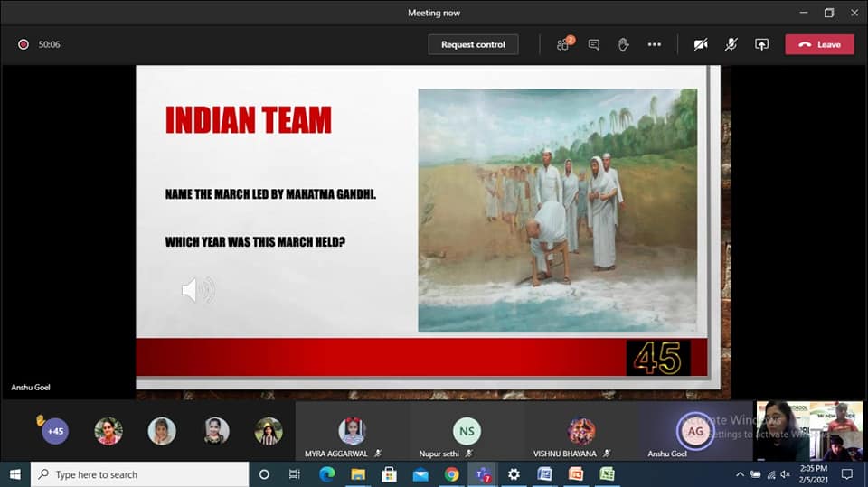
Task: Open Cortana from the taskbar
Action: point(264,474)
